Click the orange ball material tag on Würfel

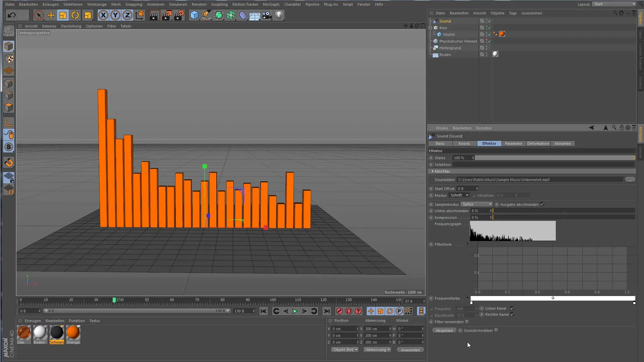pos(502,34)
